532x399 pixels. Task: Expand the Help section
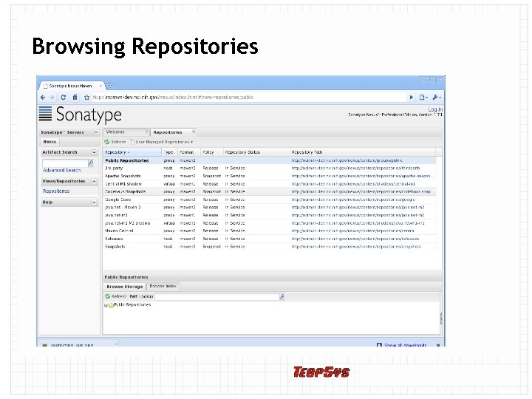(94, 202)
